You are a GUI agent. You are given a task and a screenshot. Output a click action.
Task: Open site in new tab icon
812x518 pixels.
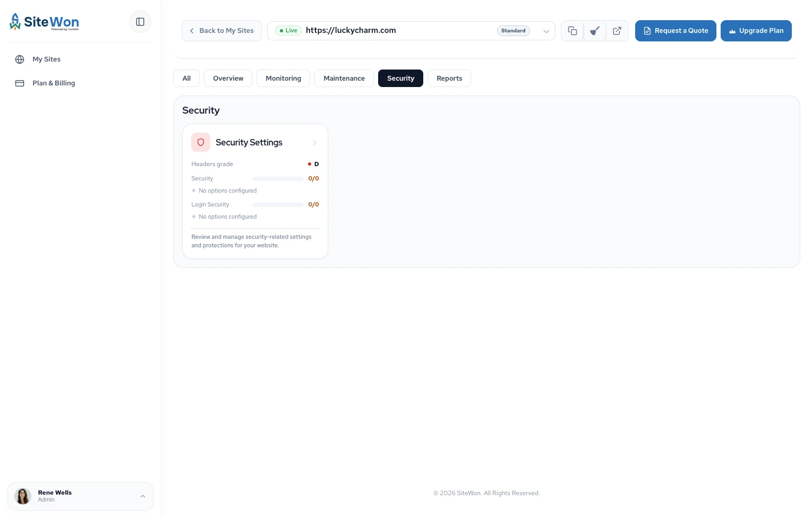pos(617,31)
